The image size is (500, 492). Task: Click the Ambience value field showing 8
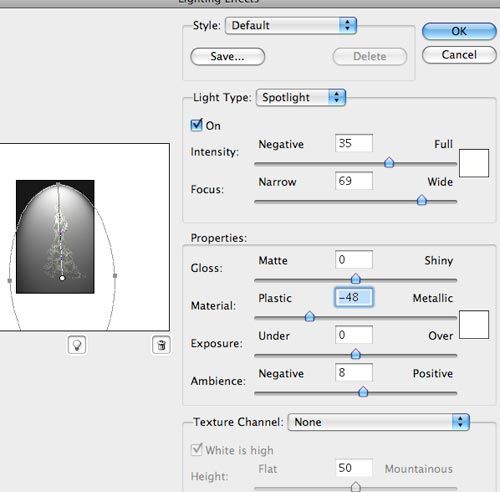click(354, 372)
